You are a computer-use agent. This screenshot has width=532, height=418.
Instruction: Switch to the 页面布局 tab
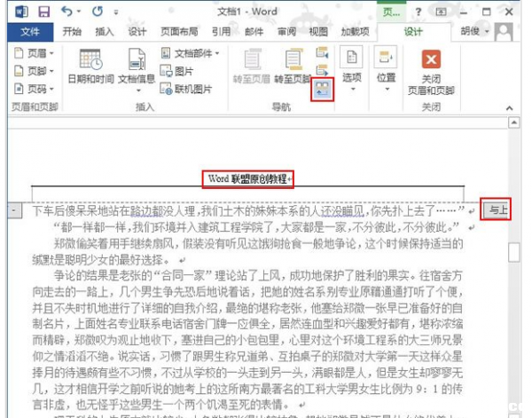[179, 32]
